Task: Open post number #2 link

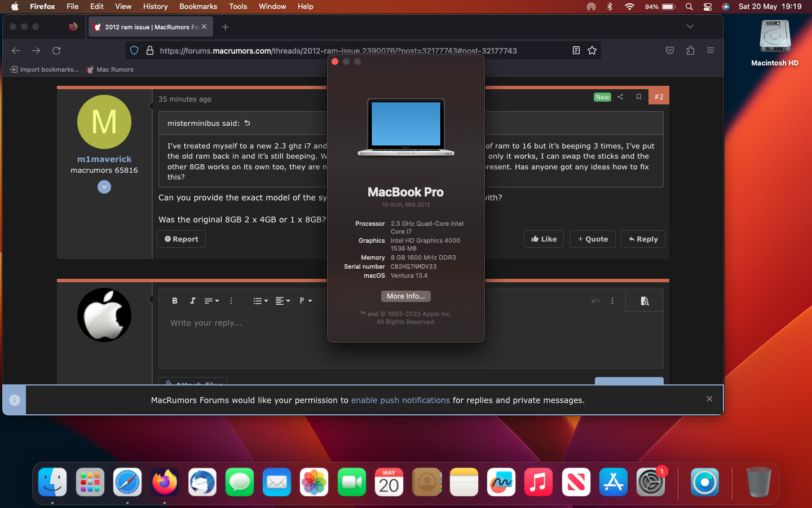Action: click(659, 97)
